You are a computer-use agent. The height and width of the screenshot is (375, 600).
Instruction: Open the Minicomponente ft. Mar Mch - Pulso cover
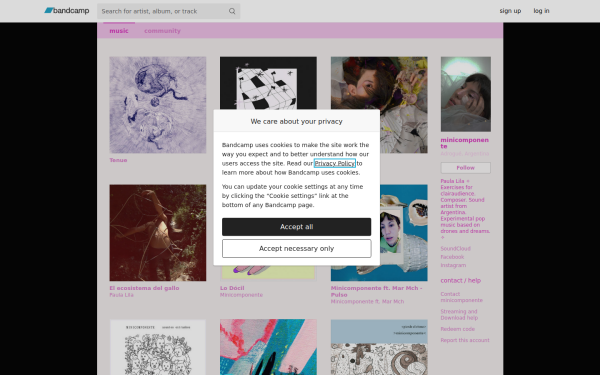click(x=403, y=233)
